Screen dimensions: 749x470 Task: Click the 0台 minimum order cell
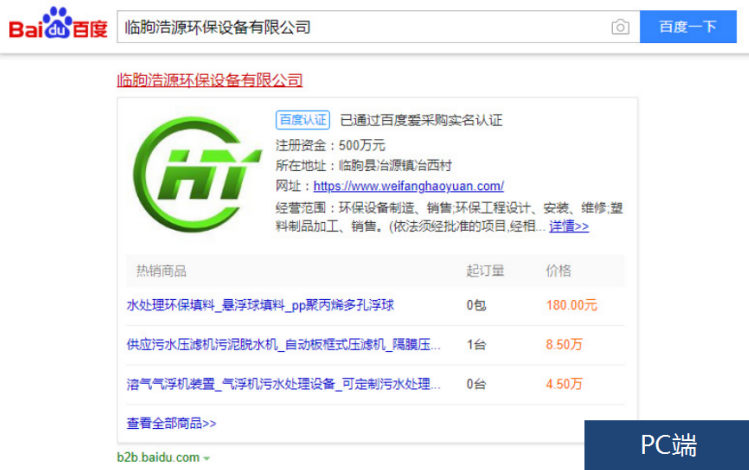tap(476, 384)
